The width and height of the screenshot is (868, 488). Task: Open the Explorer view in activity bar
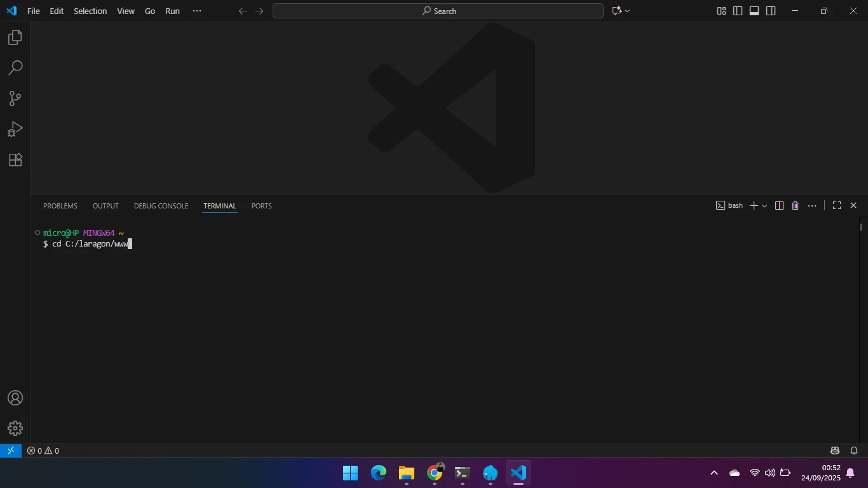pos(15,38)
